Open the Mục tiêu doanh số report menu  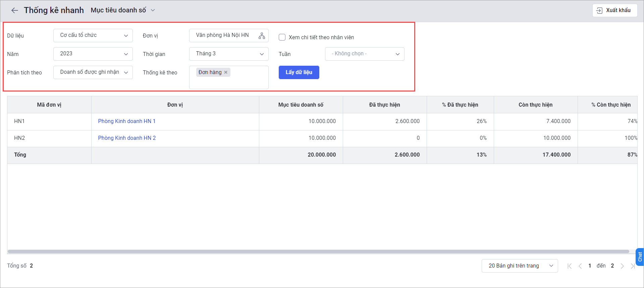(x=123, y=10)
